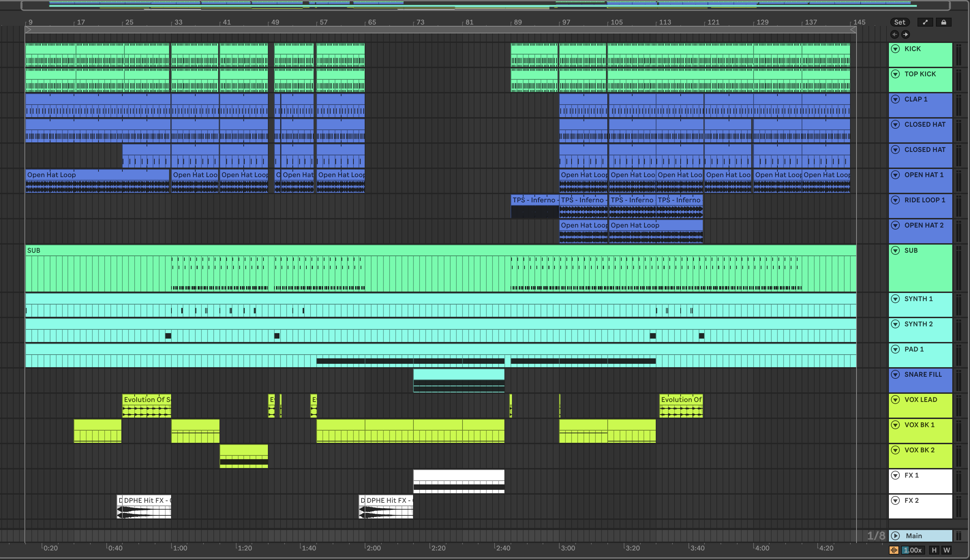
Task: Jump to previous locator arrow
Action: click(895, 35)
